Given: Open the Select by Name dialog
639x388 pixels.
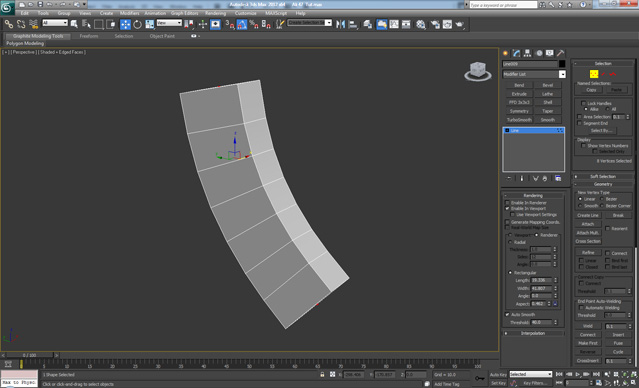Looking at the screenshot, I should 86,24.
